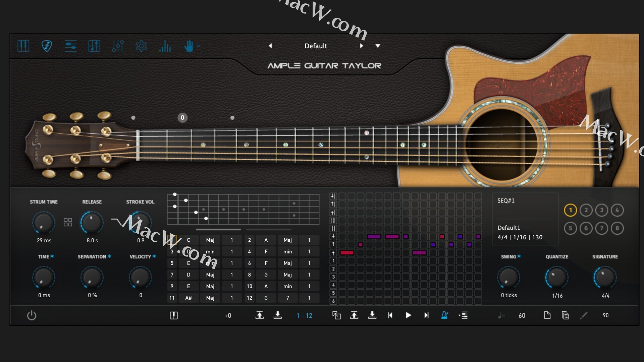Open the preset list dropdown triangle
Image resolution: width=644 pixels, height=362 pixels.
click(378, 46)
